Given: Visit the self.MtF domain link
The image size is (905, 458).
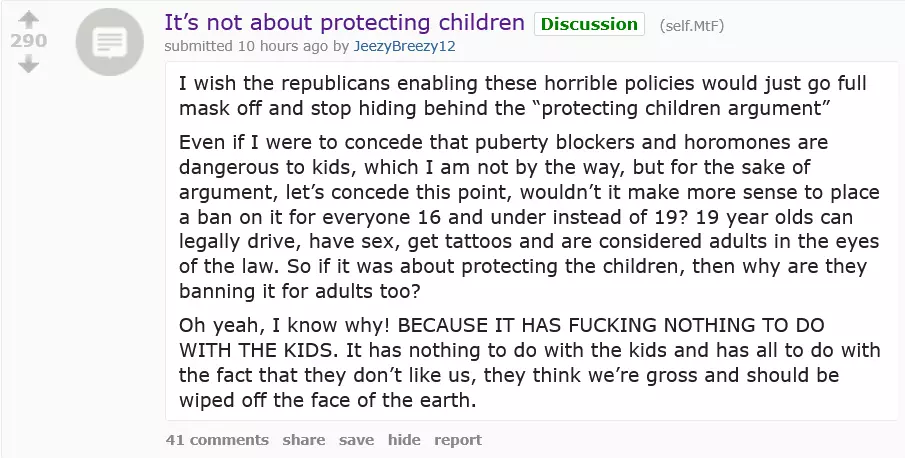Looking at the screenshot, I should pos(692,25).
